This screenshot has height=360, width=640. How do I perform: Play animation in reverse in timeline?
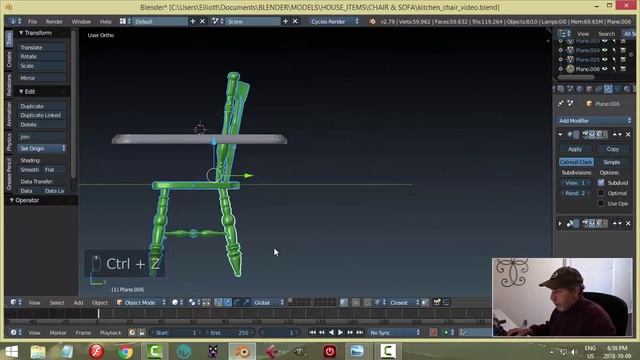pyautogui.click(x=331, y=333)
